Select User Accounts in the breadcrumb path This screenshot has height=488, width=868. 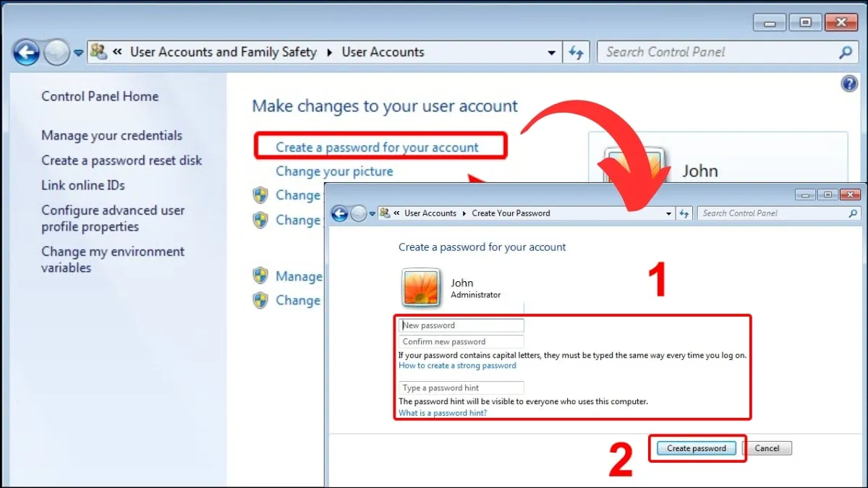[x=431, y=213]
